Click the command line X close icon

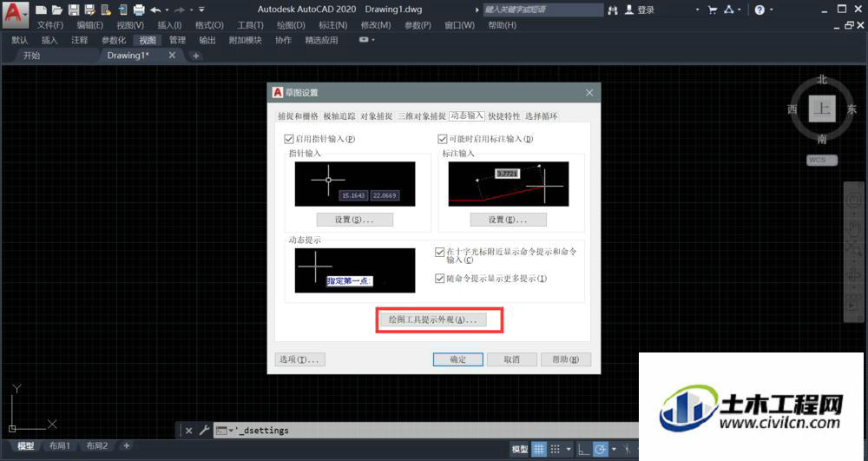pyautogui.click(x=188, y=430)
